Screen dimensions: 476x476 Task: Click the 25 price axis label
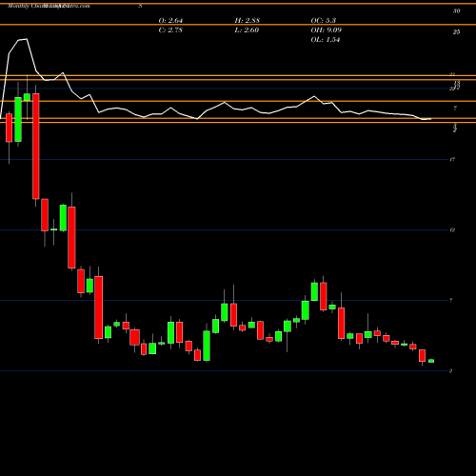tap(456, 32)
